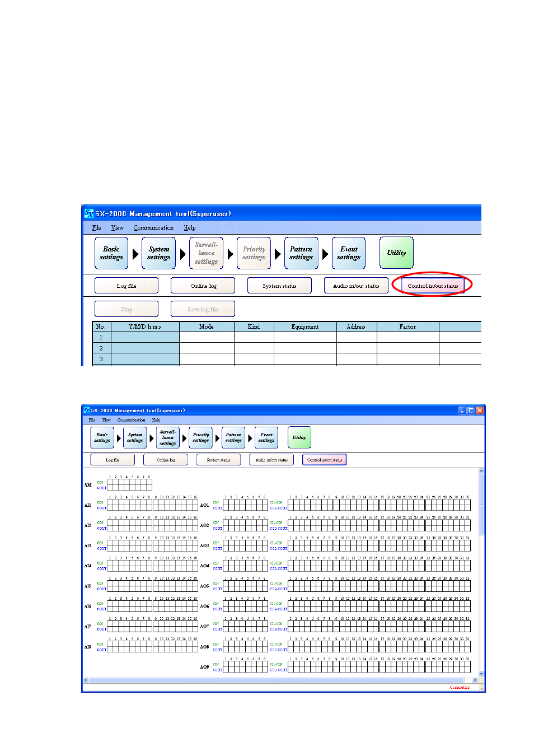Click the highlighted Control in/out status button in the grid window
Image resolution: width=534 pixels, height=756 pixels.
click(x=325, y=460)
